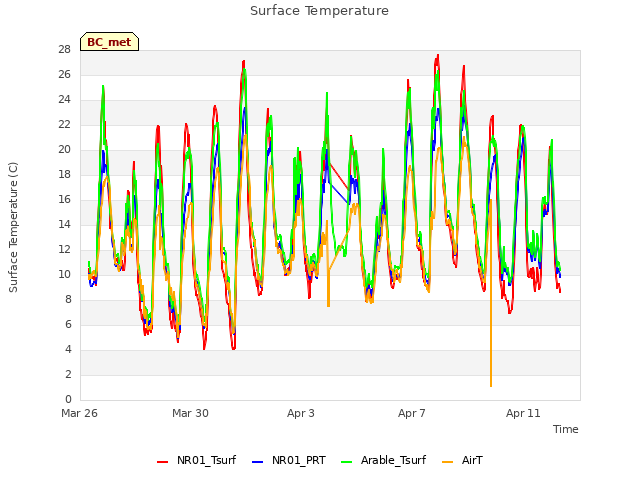Click the 24 y-axis tick label
The image size is (640, 480).
click(x=64, y=99)
